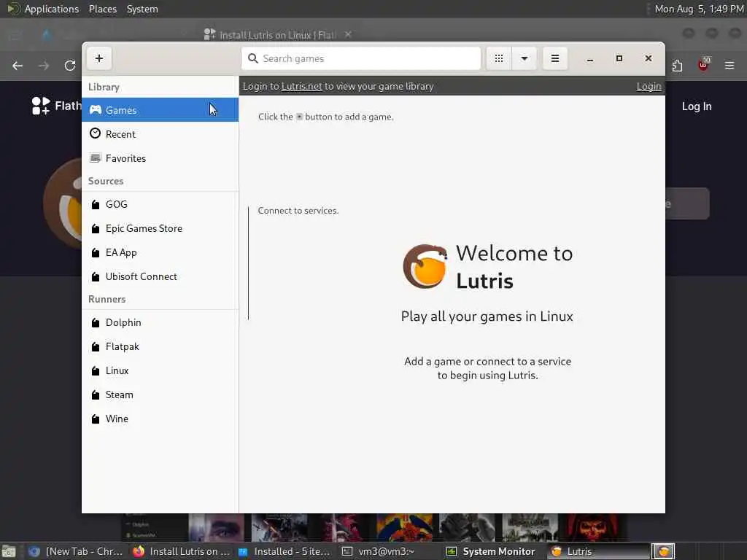Screen dimensions: 747x560
Task: Select the EA App source
Action: (160, 252)
